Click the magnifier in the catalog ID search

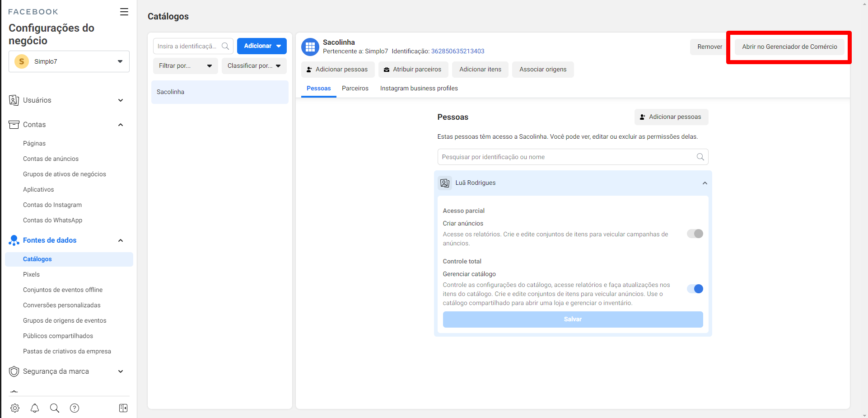pos(225,46)
